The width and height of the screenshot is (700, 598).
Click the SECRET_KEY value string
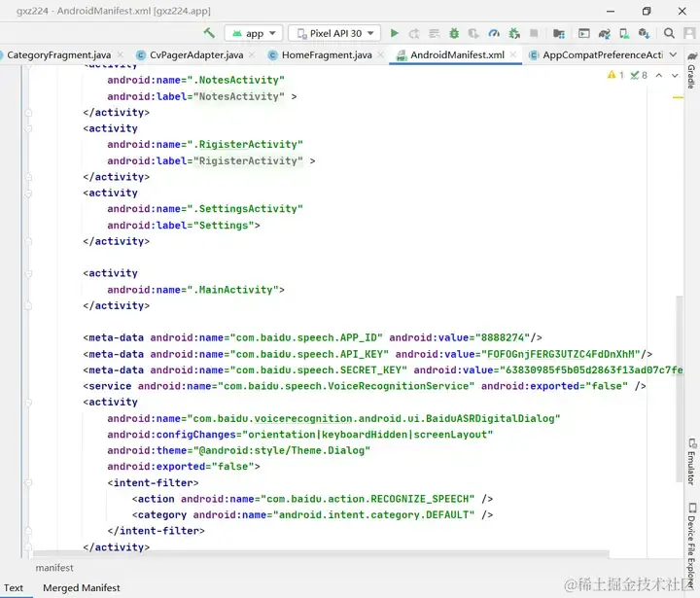591,370
